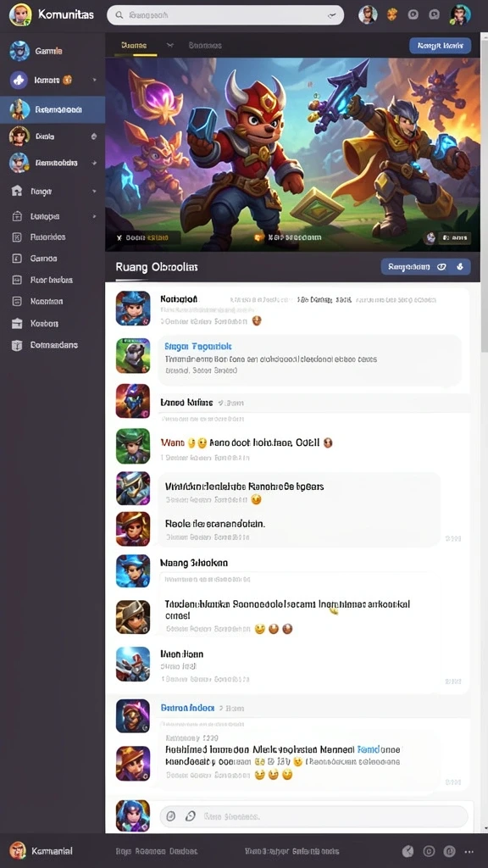
Task: Expand the arrow beside the house sidebar item
Action: click(x=94, y=192)
